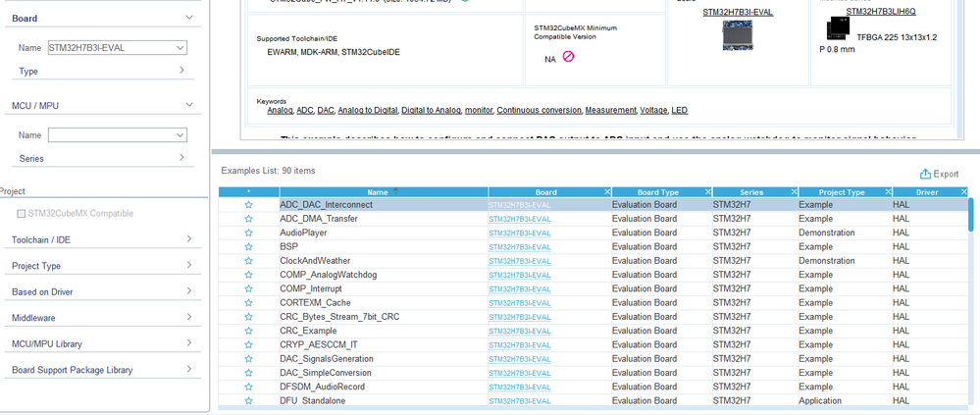Viewport: 980px width, 415px height.
Task: Expand the board Type filter
Action: [181, 71]
